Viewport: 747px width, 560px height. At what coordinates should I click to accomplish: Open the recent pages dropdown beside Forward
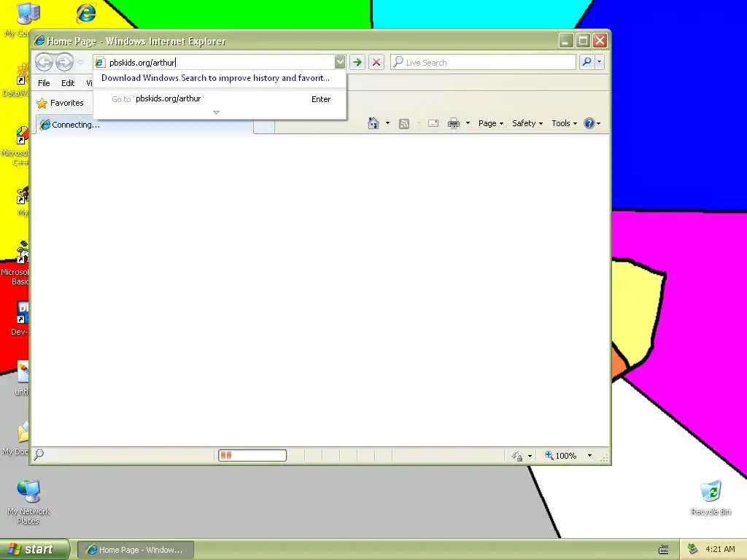(x=80, y=62)
